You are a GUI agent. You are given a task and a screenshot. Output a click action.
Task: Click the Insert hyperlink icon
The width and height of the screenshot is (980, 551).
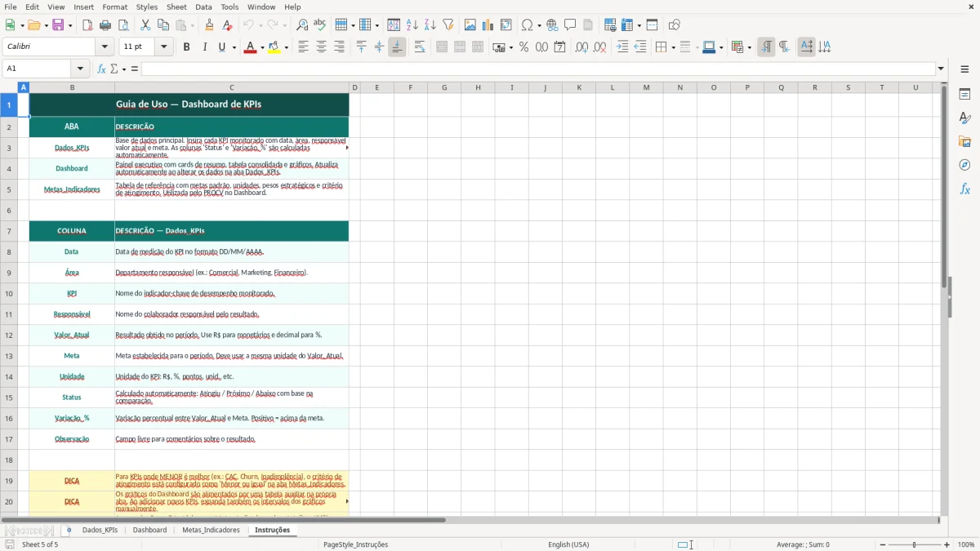[x=552, y=25]
